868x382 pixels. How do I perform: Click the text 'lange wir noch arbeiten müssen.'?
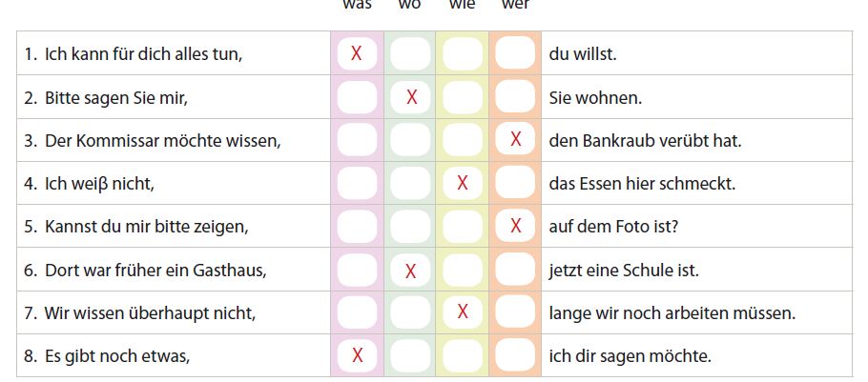pyautogui.click(x=672, y=313)
